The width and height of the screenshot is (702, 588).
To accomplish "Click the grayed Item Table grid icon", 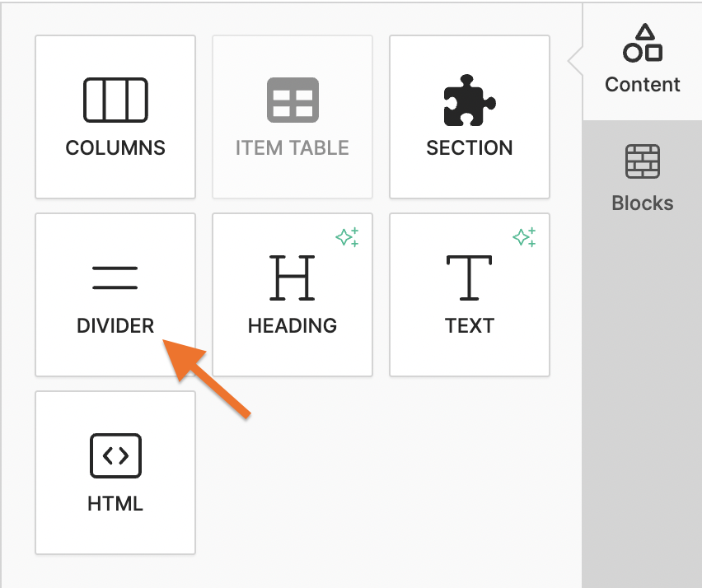I will tap(292, 100).
